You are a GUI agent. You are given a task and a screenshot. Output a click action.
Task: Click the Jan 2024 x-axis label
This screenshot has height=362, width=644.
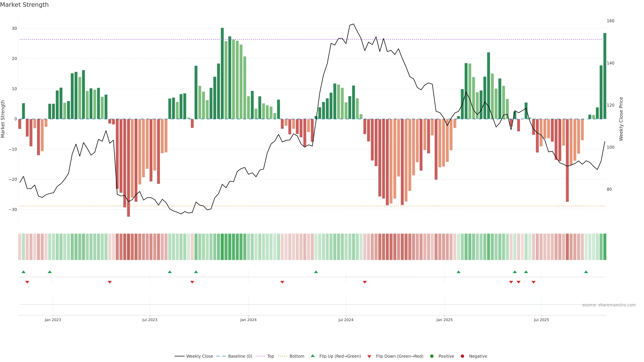click(248, 320)
